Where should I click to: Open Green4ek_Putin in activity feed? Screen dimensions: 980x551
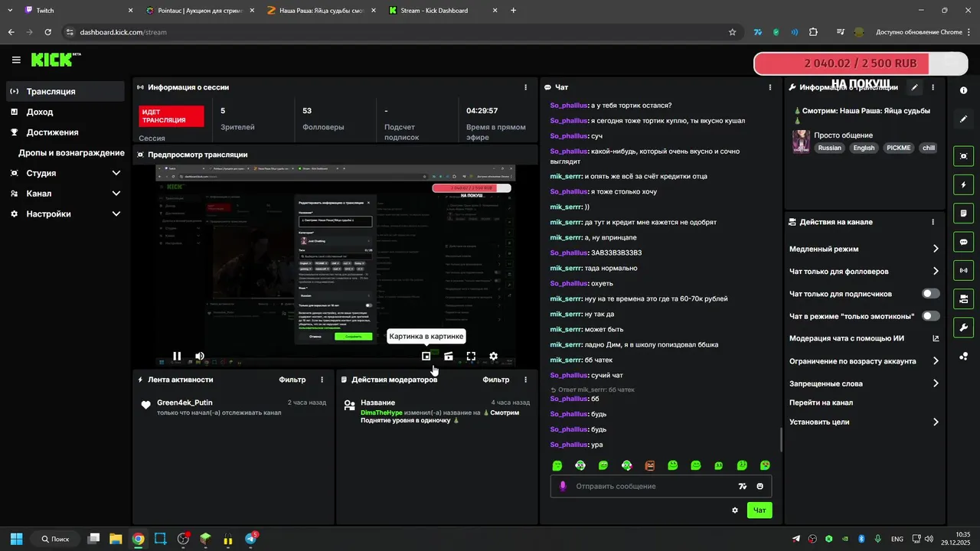point(185,403)
